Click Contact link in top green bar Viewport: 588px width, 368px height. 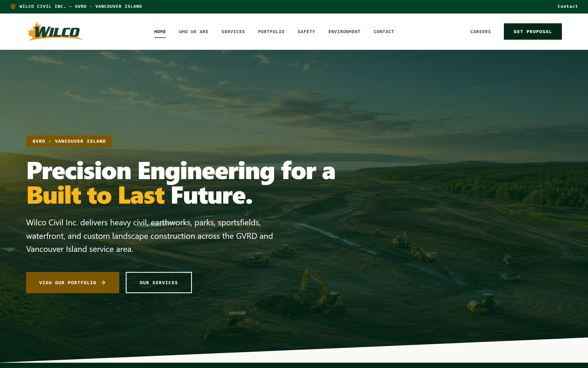tap(568, 6)
